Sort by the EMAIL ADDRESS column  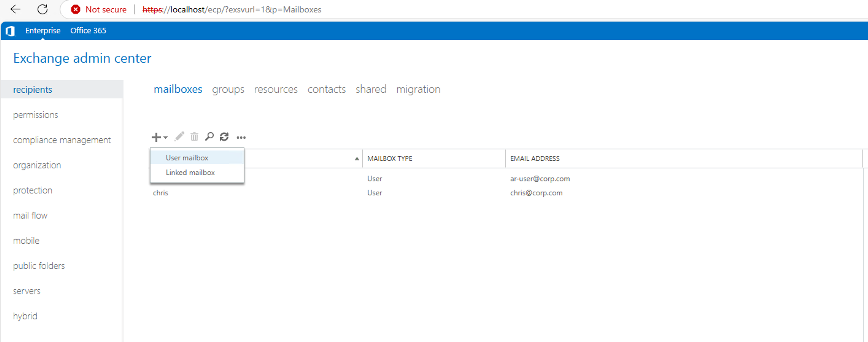[x=684, y=159]
